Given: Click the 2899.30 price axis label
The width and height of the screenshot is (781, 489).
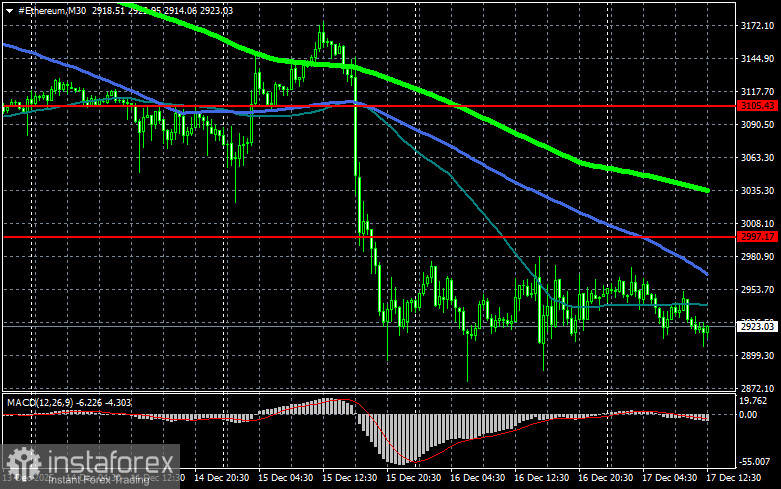Looking at the screenshot, I should (757, 356).
